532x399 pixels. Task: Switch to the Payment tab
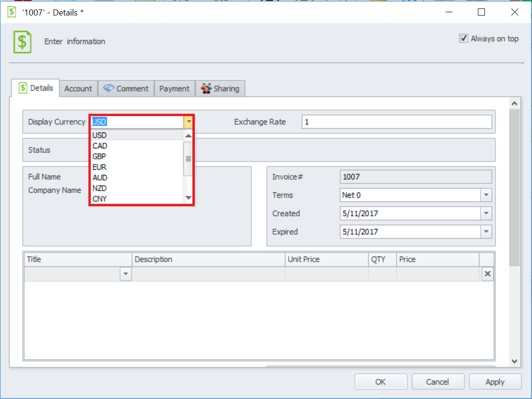tap(174, 88)
